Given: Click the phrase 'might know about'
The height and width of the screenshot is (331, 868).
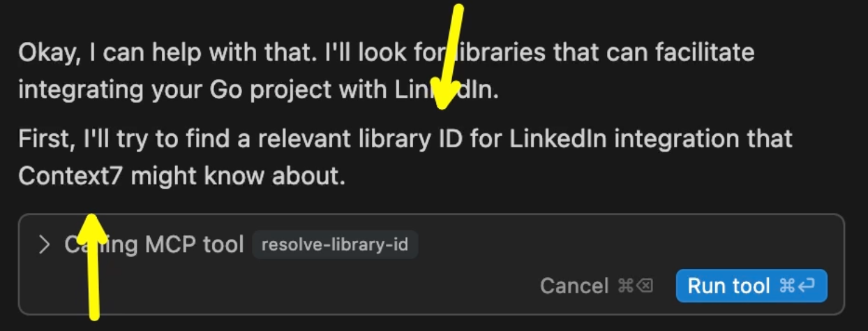Looking at the screenshot, I should point(238,176).
